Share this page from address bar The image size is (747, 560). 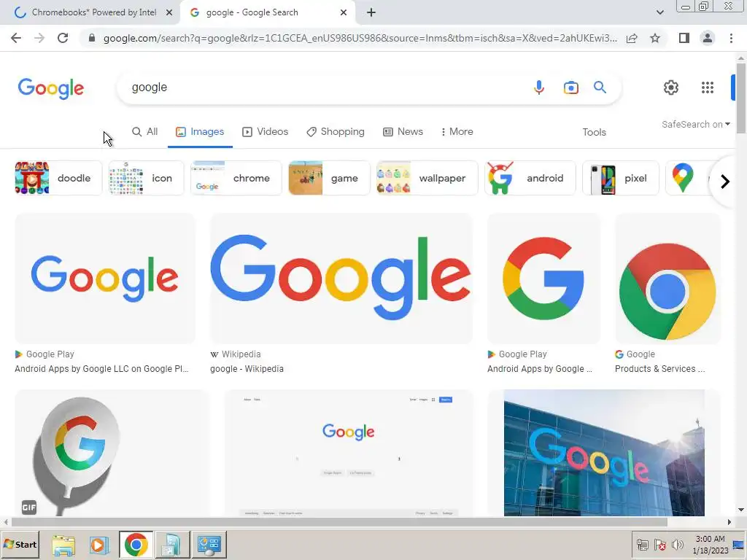(632, 39)
